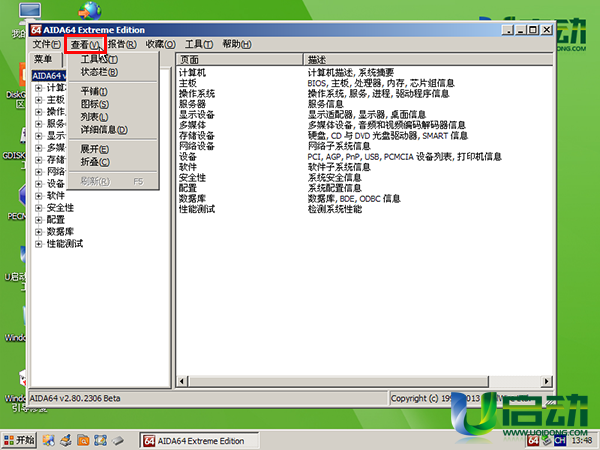Switch to the 菜单 tab
The width and height of the screenshot is (600, 450).
pos(43,59)
